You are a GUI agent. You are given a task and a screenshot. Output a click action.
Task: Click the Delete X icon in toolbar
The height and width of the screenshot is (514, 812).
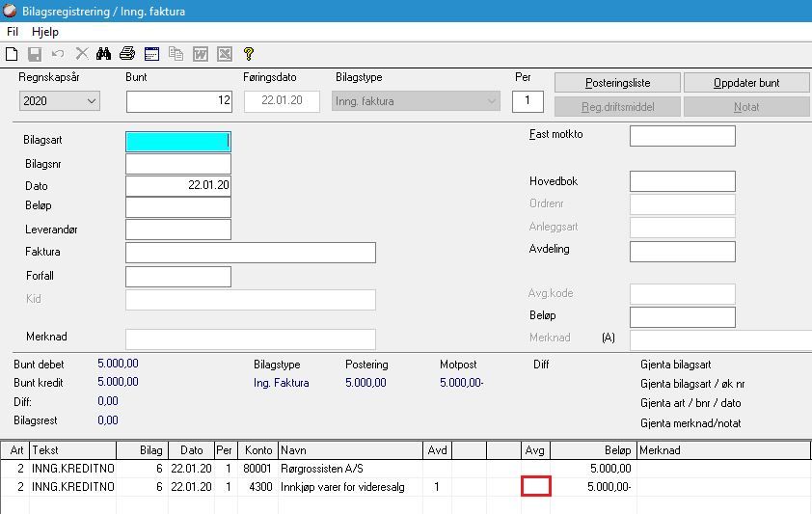[x=82, y=54]
